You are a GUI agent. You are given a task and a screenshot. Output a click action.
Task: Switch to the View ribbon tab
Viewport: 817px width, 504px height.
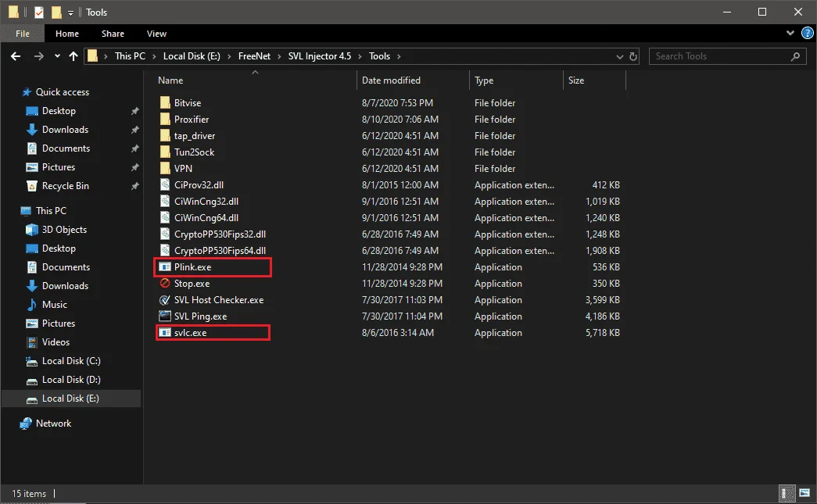click(x=156, y=34)
